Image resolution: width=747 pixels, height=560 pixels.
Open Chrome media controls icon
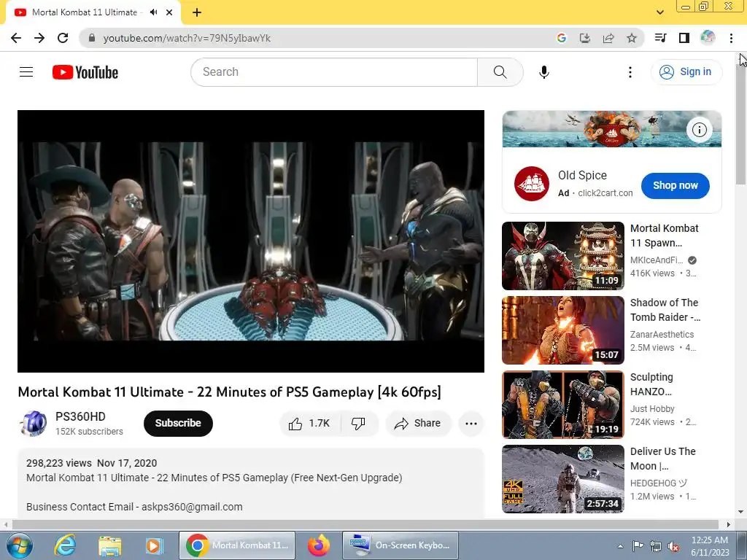660,38
